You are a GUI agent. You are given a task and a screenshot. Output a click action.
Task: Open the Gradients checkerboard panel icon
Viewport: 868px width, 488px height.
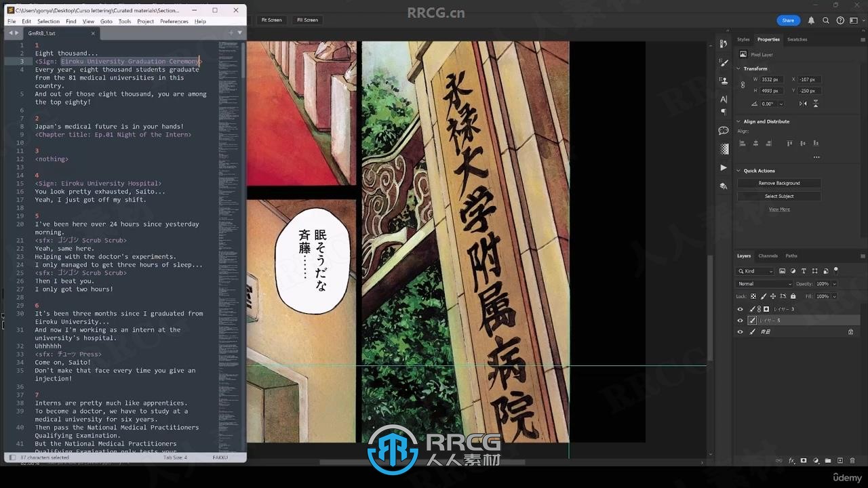coord(724,149)
